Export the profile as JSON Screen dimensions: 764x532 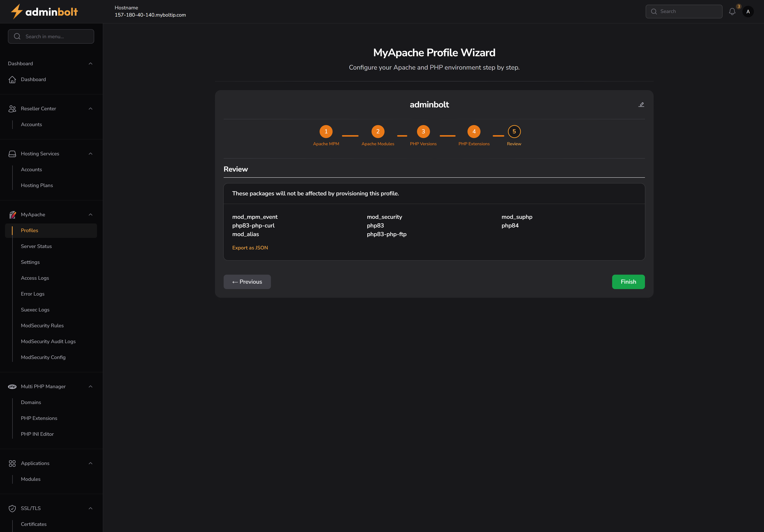(250, 247)
